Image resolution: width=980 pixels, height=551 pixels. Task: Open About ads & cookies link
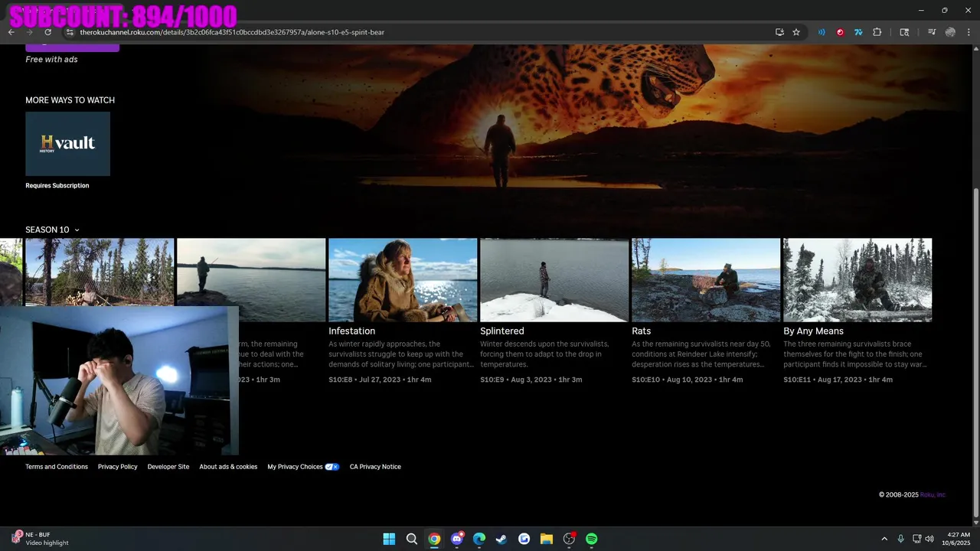click(x=228, y=467)
